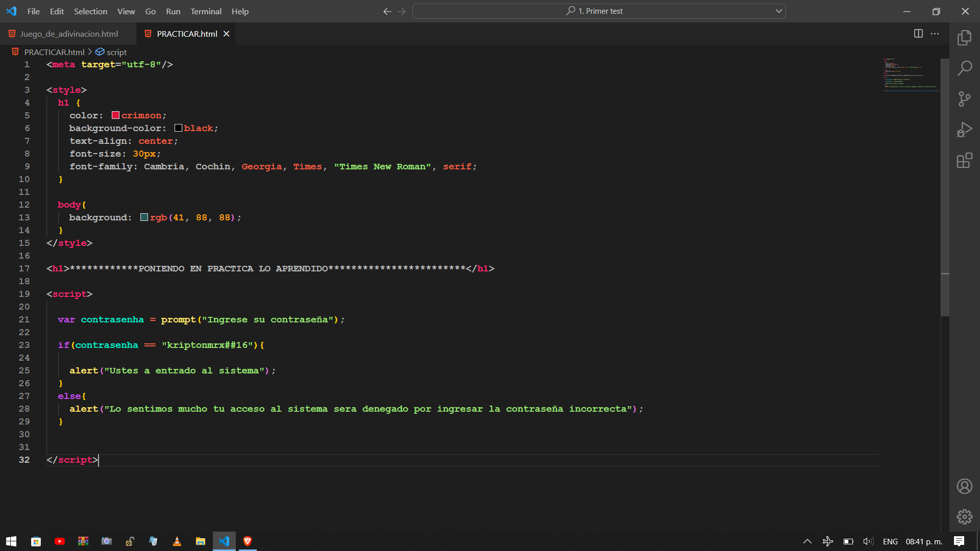The image size is (980, 551).
Task: Open Source Control view
Action: (964, 99)
